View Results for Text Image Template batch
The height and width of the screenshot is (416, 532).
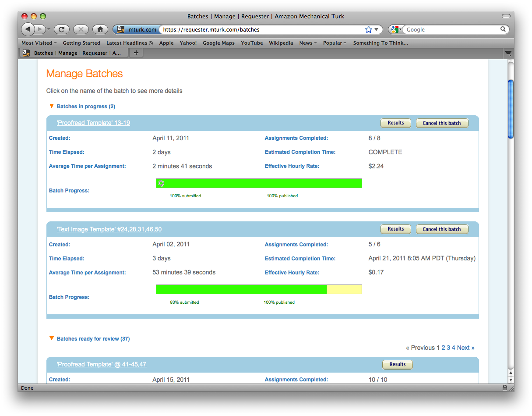[x=396, y=229]
